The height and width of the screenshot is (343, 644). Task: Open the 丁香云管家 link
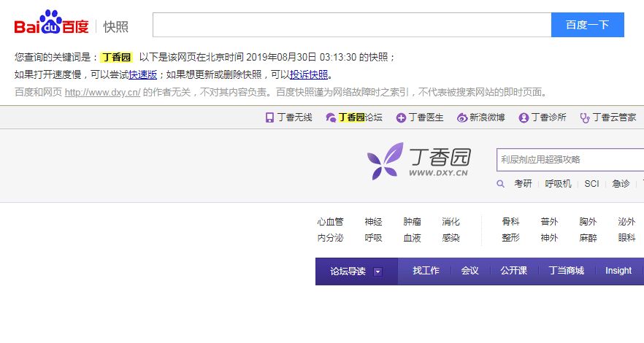615,117
